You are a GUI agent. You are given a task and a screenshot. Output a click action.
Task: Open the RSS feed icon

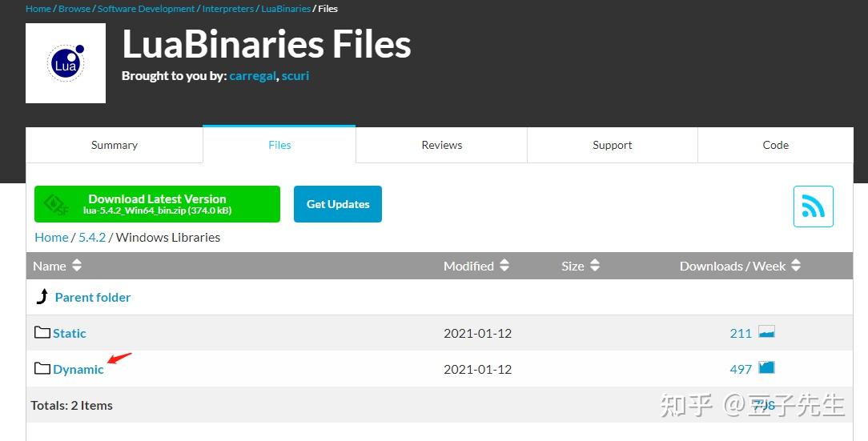(x=813, y=206)
